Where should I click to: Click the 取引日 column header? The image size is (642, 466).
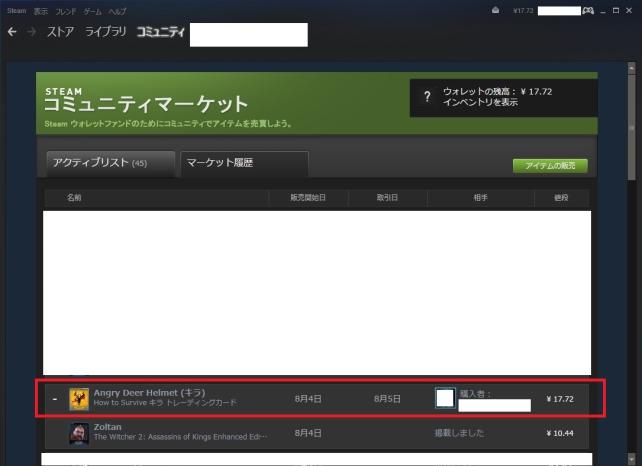click(387, 198)
